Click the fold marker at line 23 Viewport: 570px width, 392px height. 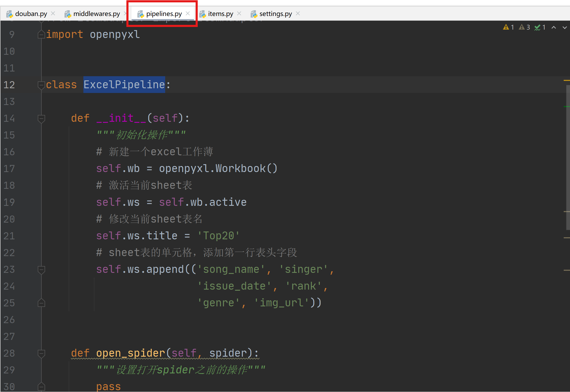click(x=41, y=269)
